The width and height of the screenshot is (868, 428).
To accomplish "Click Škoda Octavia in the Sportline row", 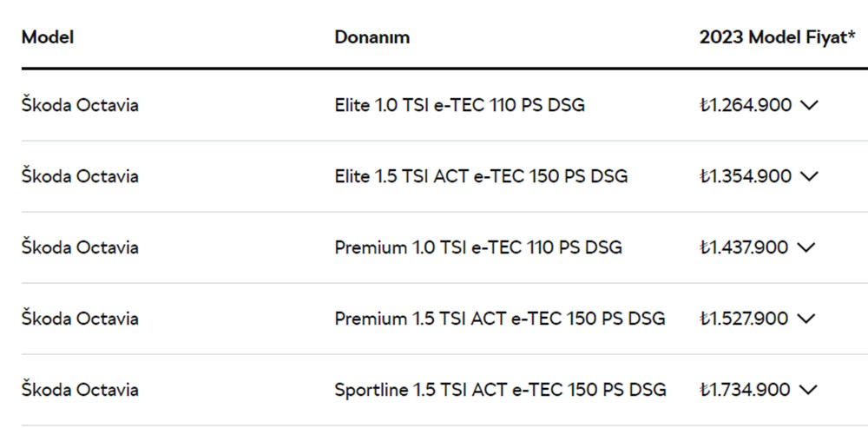I will (80, 390).
